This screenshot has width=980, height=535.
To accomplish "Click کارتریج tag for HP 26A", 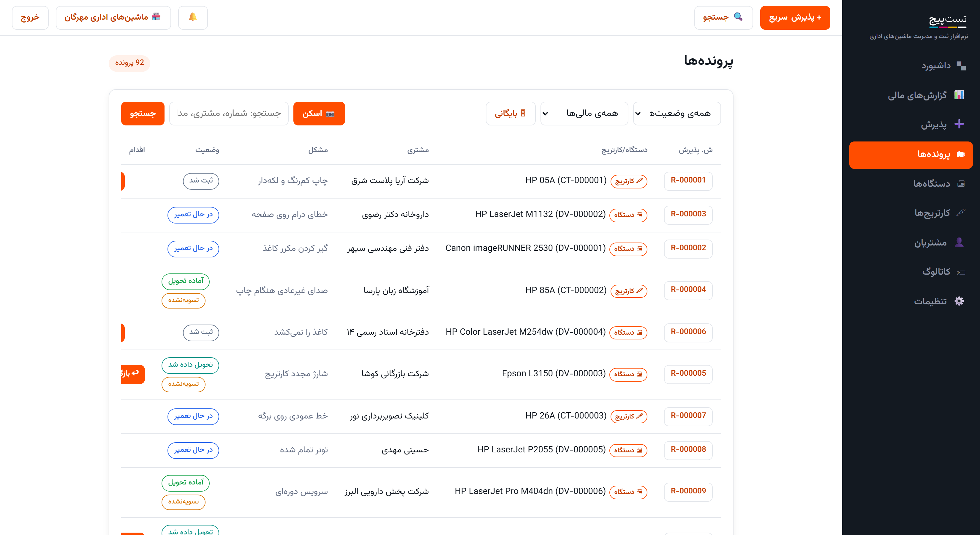I will pos(628,417).
